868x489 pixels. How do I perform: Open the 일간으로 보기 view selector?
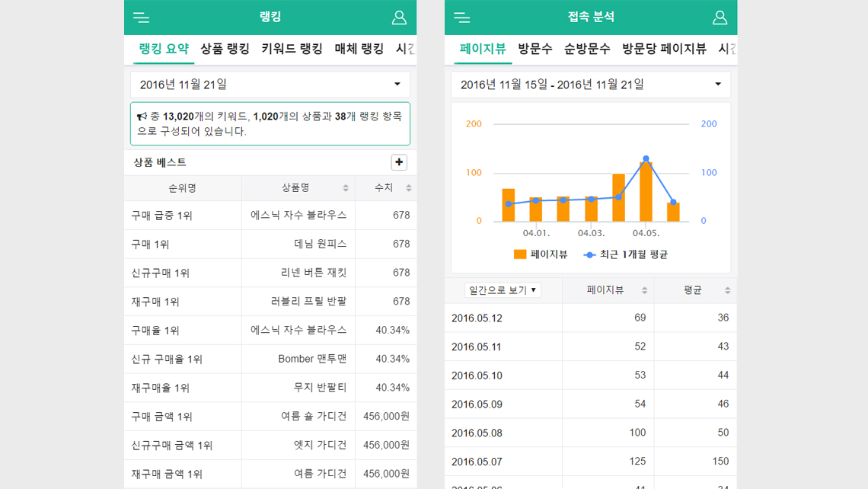coord(503,290)
